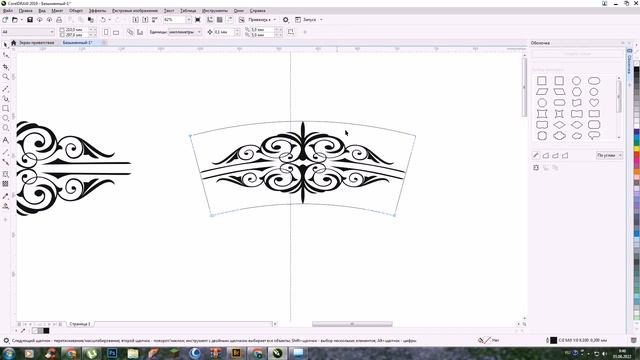Set page to portrait orientation
The image size is (640, 360).
click(106, 32)
